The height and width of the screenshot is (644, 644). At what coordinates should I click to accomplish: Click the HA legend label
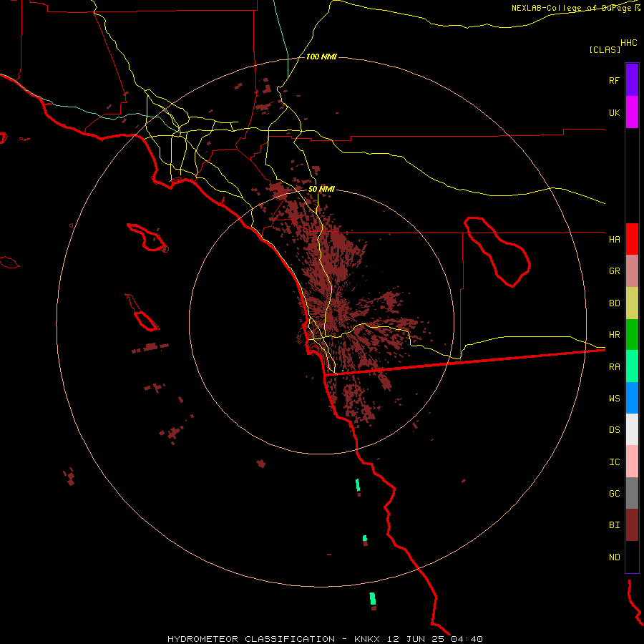point(614,239)
